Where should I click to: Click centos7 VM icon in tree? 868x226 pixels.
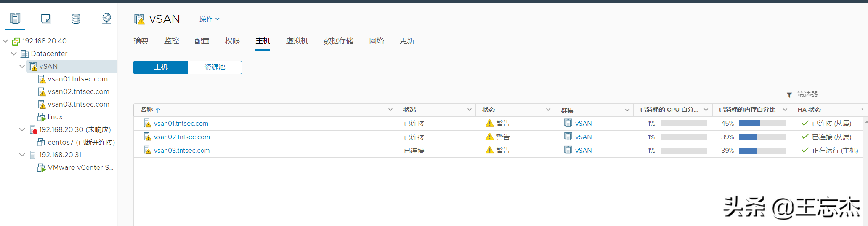click(x=41, y=143)
